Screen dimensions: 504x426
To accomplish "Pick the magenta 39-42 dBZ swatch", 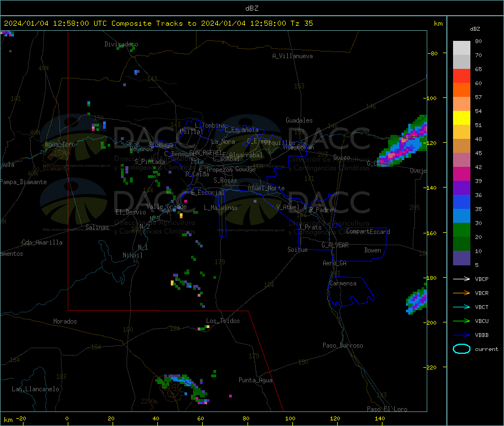I will coord(461,174).
